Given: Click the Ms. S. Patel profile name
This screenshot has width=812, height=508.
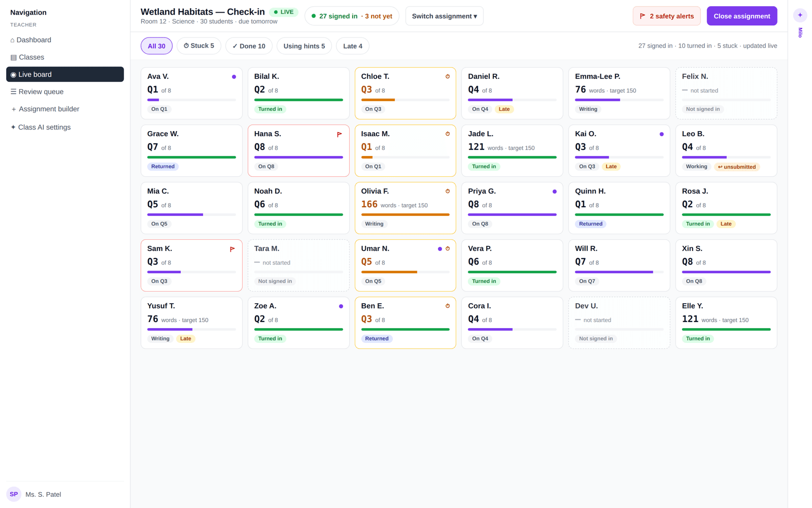Looking at the screenshot, I should 43,494.
